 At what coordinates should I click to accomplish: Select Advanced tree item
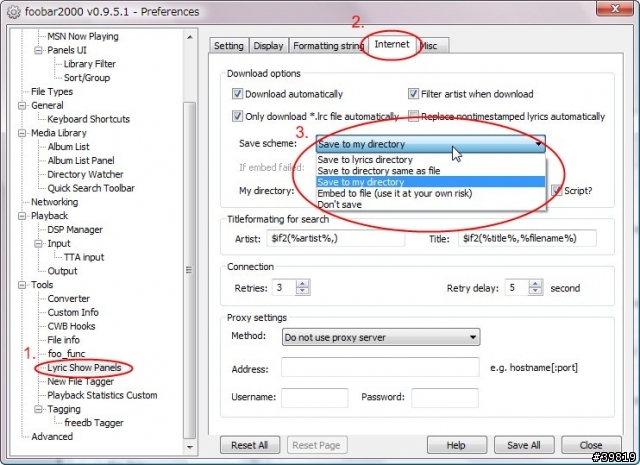click(52, 437)
